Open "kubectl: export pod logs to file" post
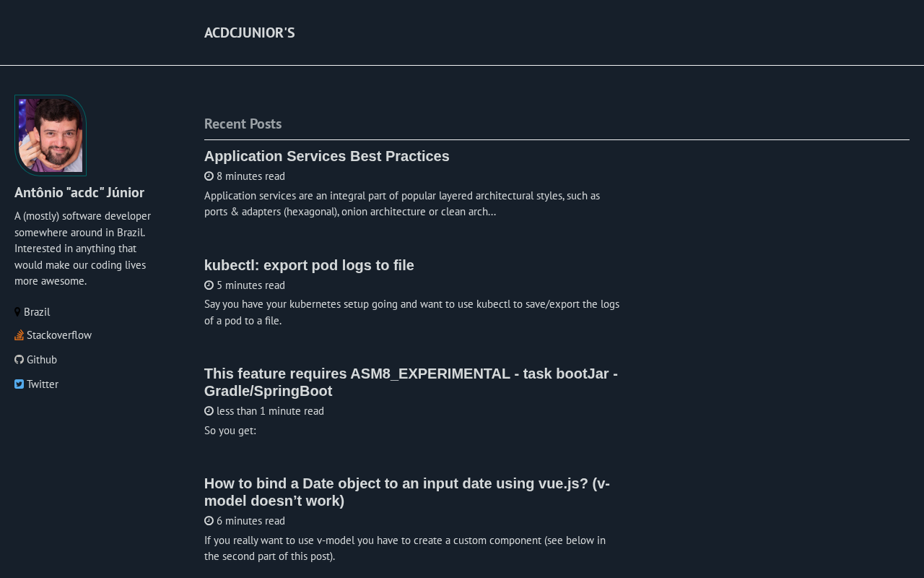This screenshot has height=578, width=924. pyautogui.click(x=309, y=265)
